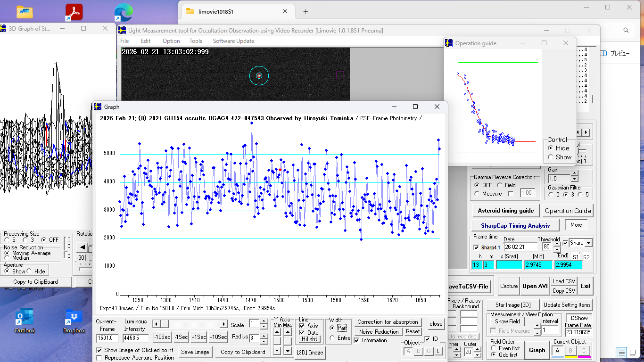Screen dimensions: 644x362
Task: Select the Entire width radio button
Action: click(x=333, y=338)
